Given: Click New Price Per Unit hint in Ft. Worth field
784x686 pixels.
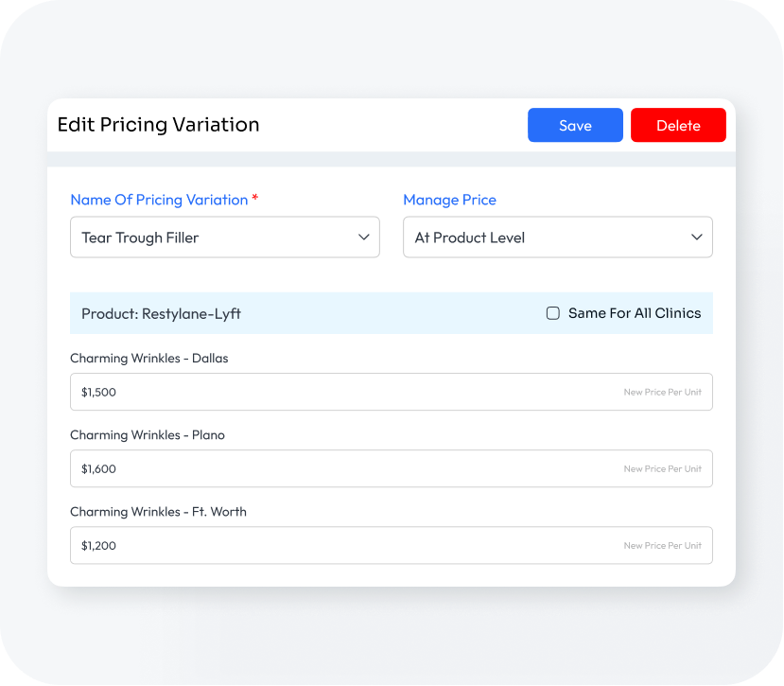Looking at the screenshot, I should [662, 545].
